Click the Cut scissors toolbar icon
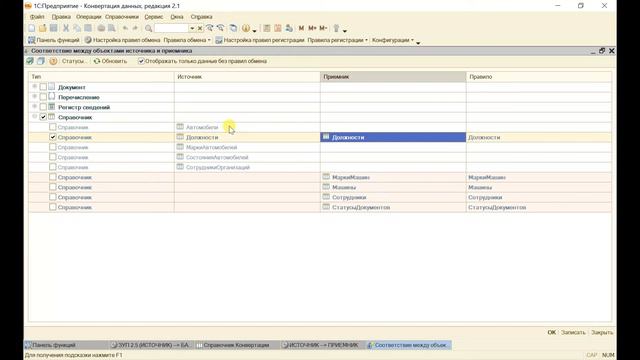 [66, 28]
